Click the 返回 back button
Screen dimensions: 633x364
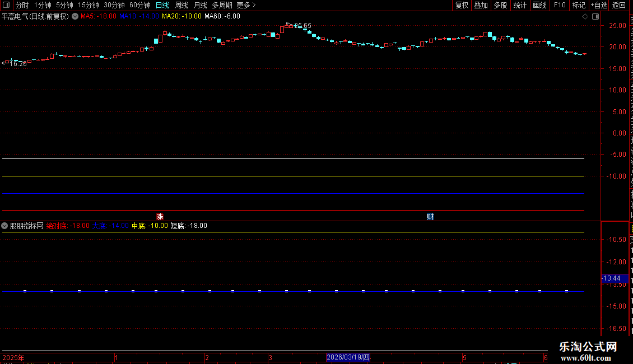619,5
